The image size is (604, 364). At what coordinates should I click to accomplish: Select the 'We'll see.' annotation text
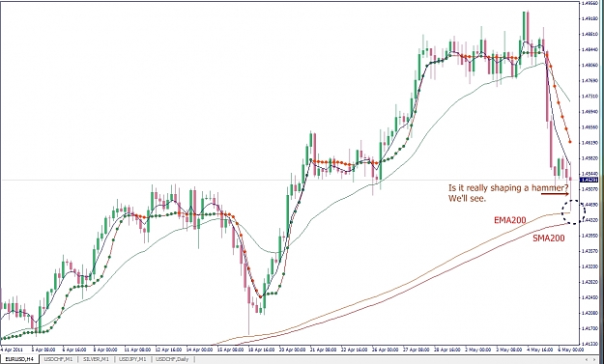[467, 199]
